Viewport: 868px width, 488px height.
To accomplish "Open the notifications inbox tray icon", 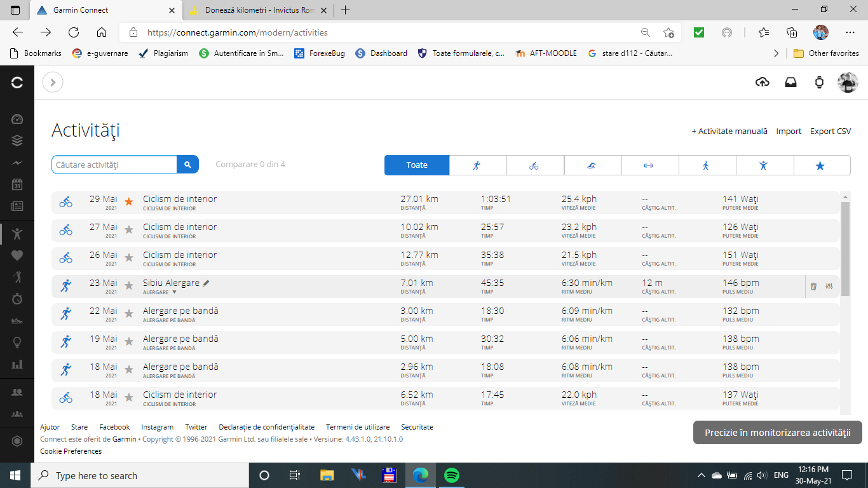I will (790, 82).
